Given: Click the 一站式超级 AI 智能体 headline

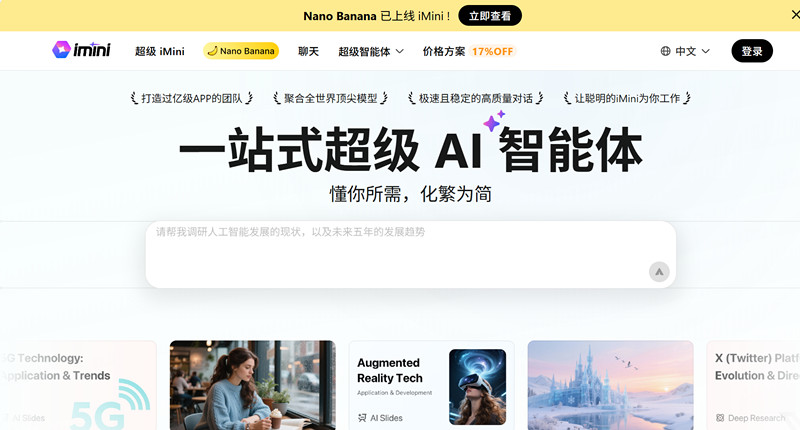Looking at the screenshot, I should pos(411,149).
